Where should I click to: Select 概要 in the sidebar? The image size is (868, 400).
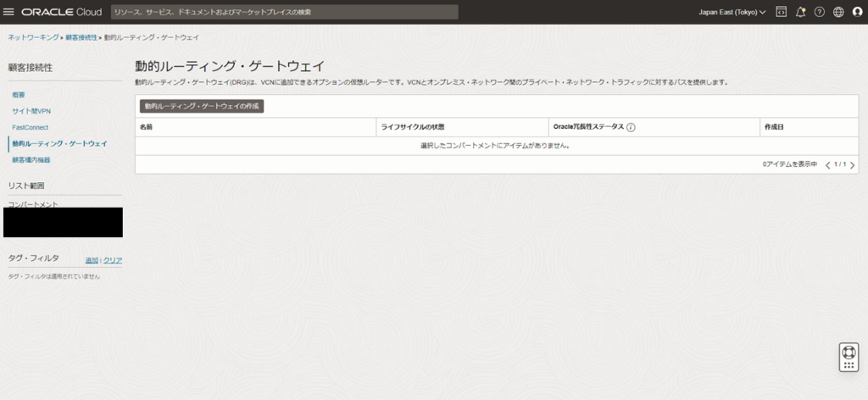pyautogui.click(x=19, y=95)
